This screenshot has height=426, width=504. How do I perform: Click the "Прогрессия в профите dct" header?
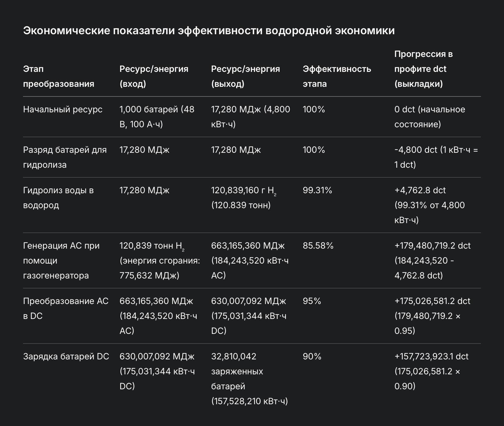tap(423, 69)
